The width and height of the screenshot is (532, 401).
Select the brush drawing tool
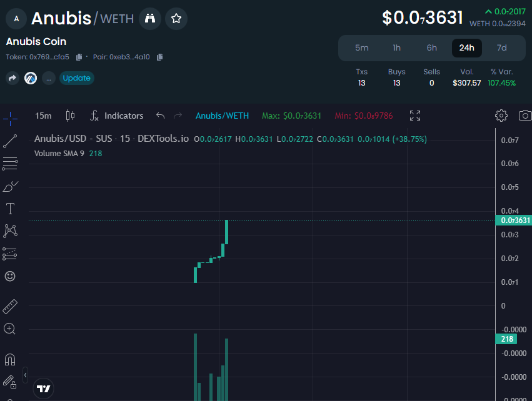tap(10, 186)
